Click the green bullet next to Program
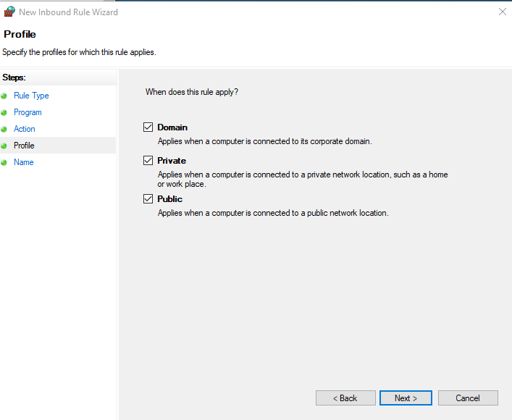This screenshot has width=512, height=420. [x=4, y=112]
